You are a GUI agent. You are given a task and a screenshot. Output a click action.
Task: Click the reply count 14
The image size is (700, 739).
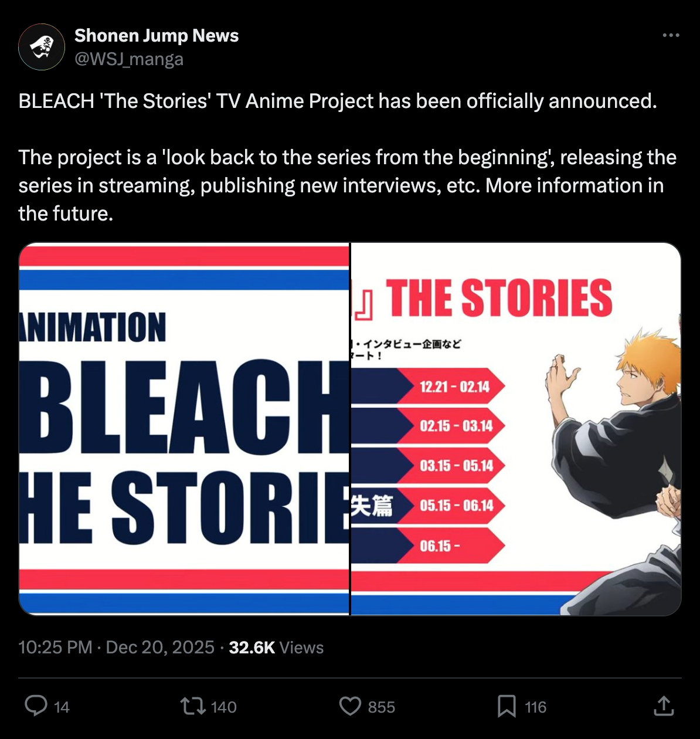[62, 707]
